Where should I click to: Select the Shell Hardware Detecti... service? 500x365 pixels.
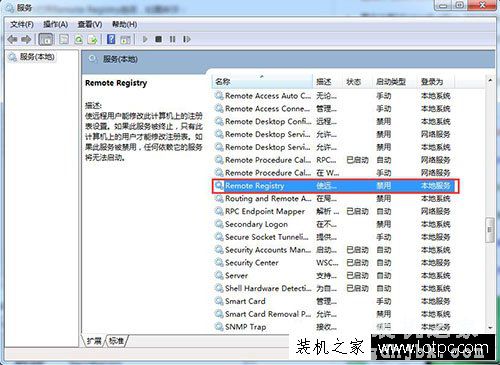[x=268, y=288]
